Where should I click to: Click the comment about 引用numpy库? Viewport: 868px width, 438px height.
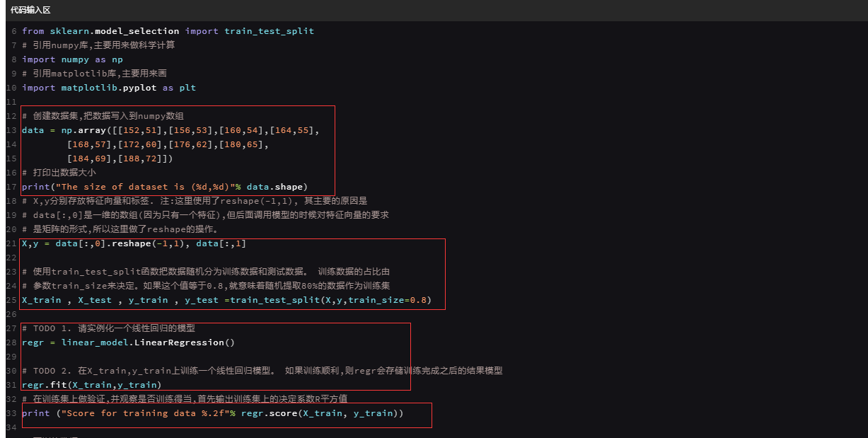(x=98, y=45)
